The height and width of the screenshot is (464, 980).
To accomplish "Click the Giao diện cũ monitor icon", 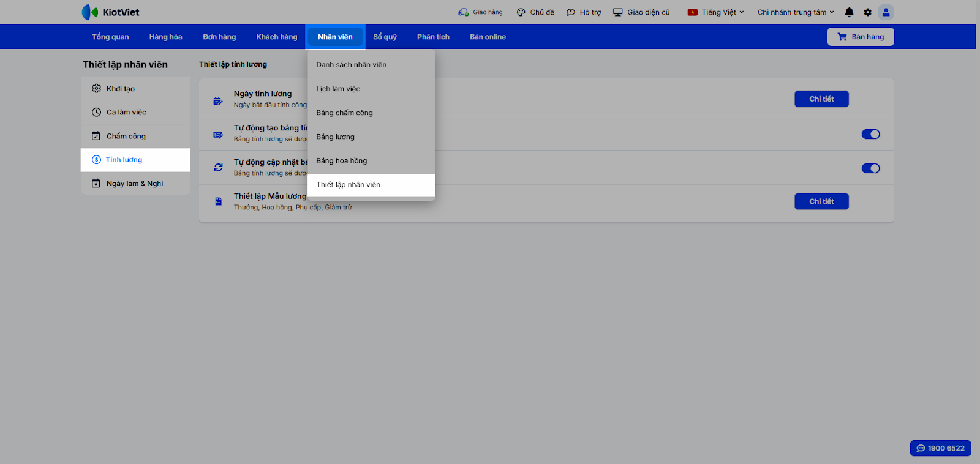I will click(x=618, y=12).
